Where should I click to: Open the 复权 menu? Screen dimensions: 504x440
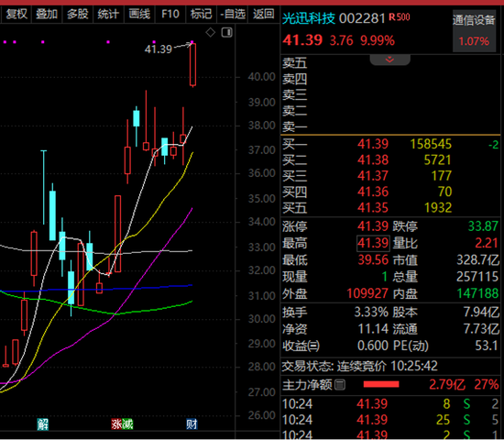point(16,14)
